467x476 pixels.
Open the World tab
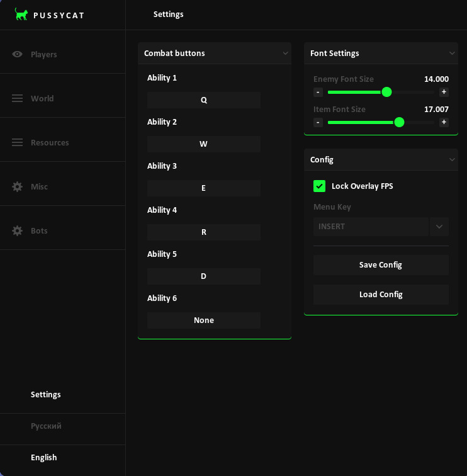tap(62, 98)
